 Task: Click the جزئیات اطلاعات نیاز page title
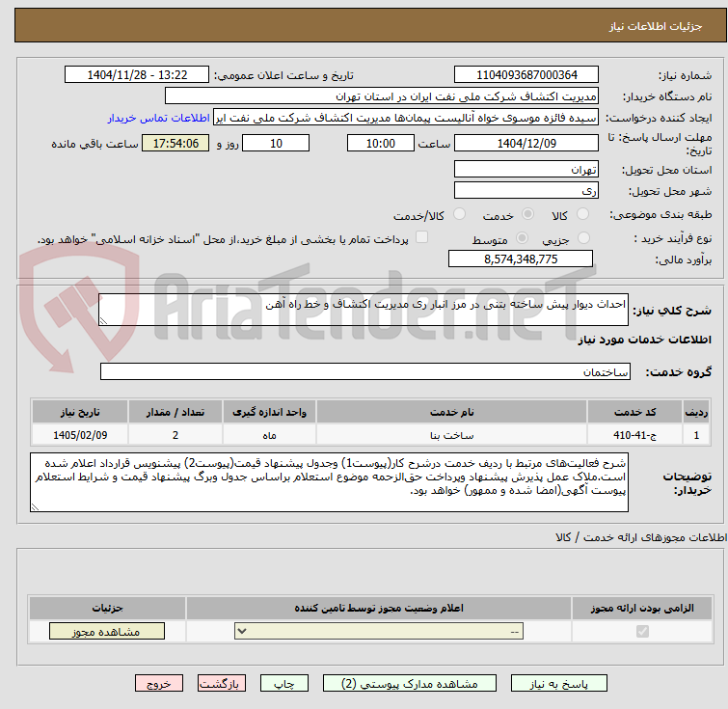click(x=655, y=26)
